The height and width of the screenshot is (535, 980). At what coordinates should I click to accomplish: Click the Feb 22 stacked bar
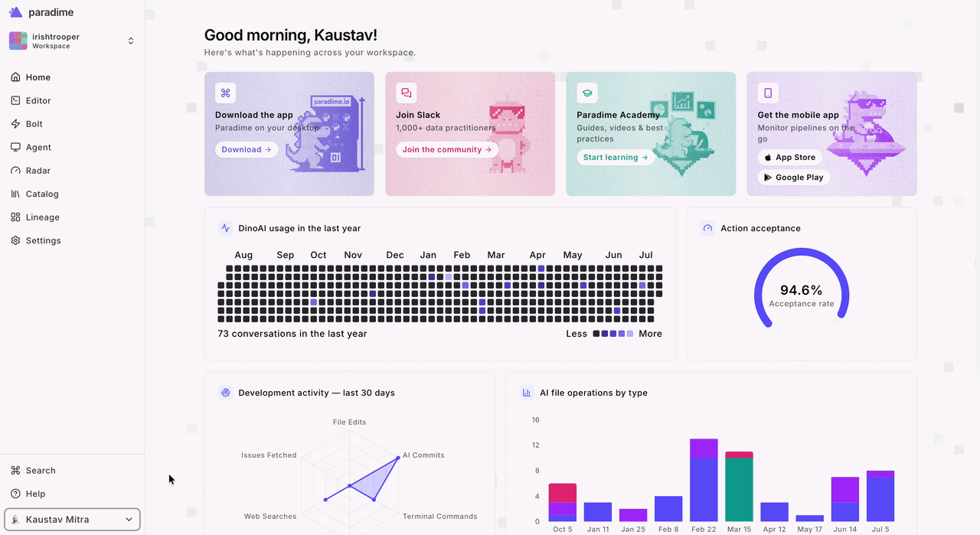tap(704, 480)
